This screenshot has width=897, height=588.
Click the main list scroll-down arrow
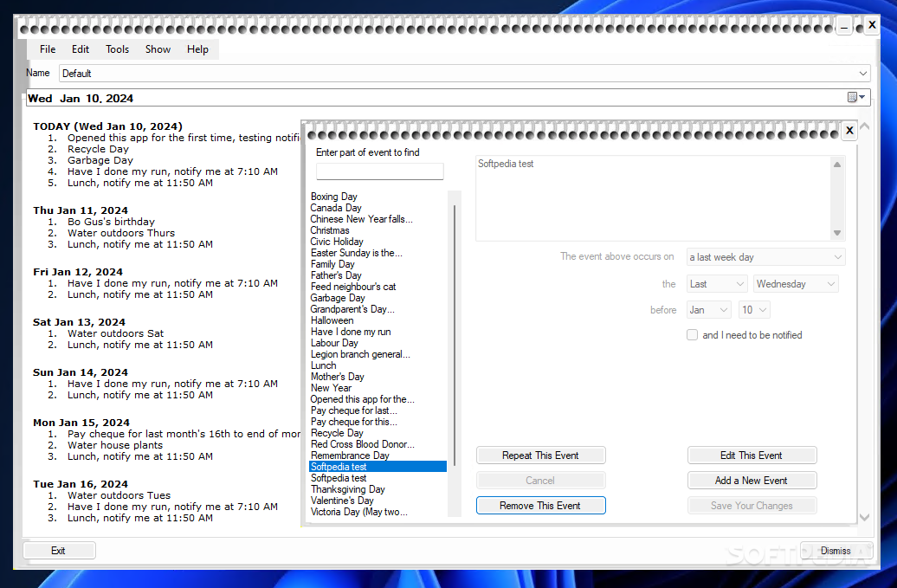click(864, 517)
